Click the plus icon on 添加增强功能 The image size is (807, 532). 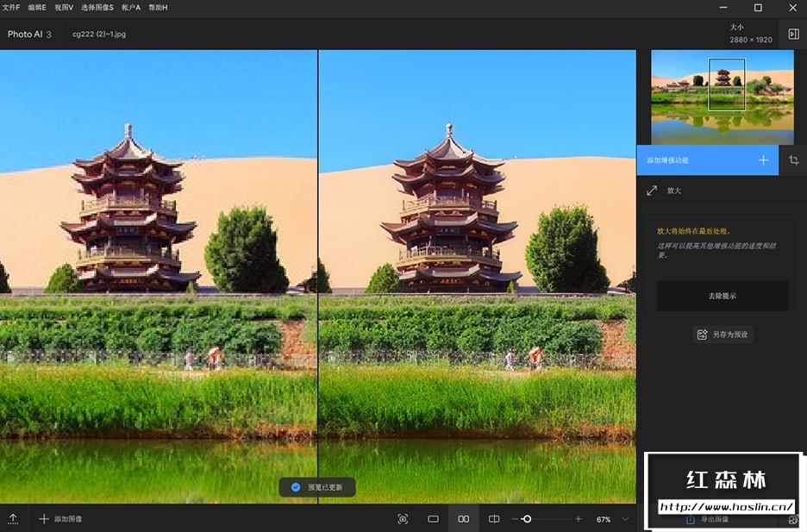click(x=763, y=160)
